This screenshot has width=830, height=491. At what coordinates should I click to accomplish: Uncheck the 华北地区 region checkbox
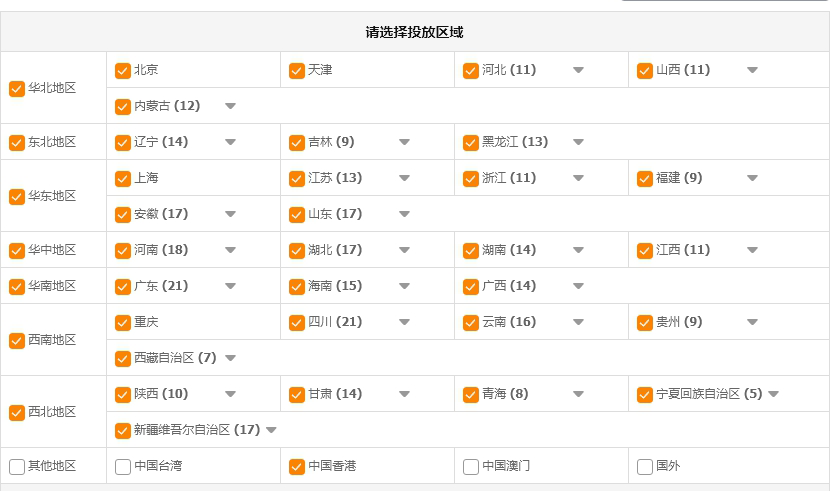click(x=17, y=89)
